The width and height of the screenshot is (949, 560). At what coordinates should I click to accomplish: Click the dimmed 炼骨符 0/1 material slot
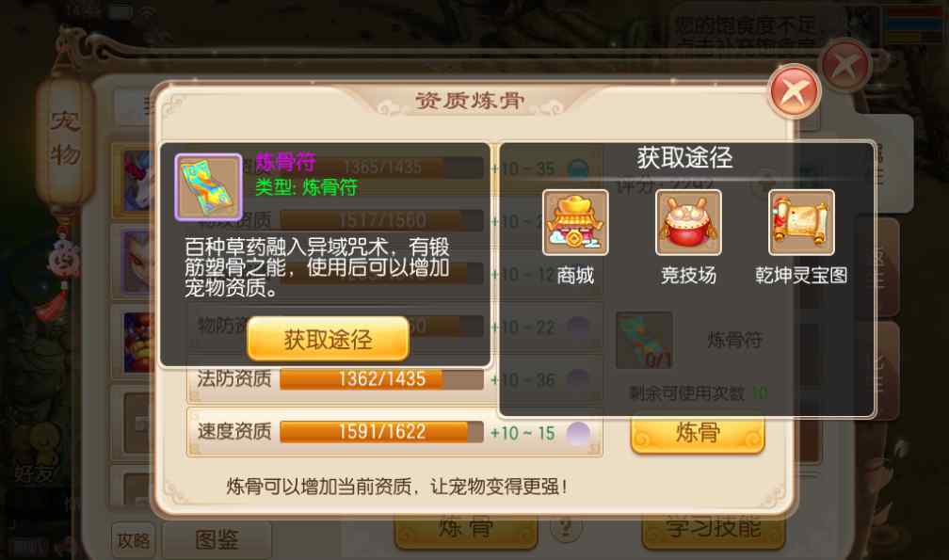tap(644, 340)
